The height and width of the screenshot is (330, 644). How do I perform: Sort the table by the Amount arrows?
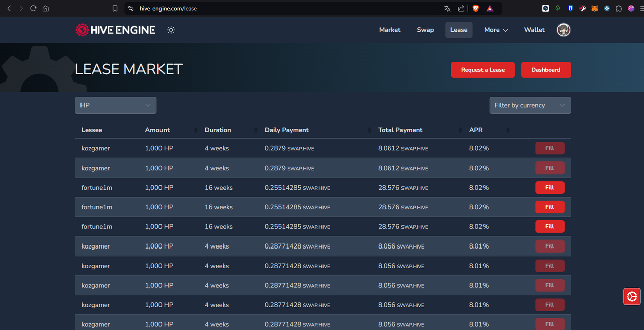coord(196,130)
